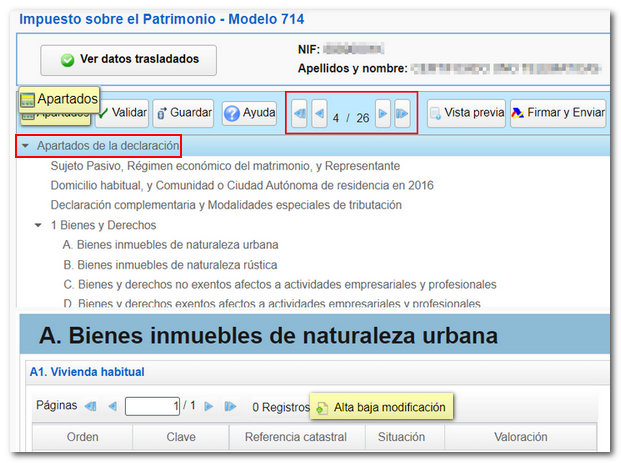The height and width of the screenshot is (463, 621).
Task: Click the Referencia catastral column header
Action: [x=295, y=437]
